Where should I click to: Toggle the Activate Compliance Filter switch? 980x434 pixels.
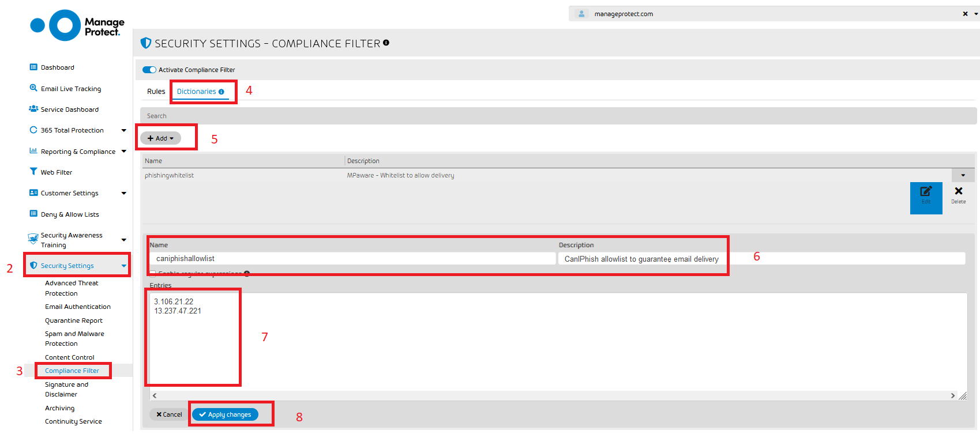[x=149, y=70]
